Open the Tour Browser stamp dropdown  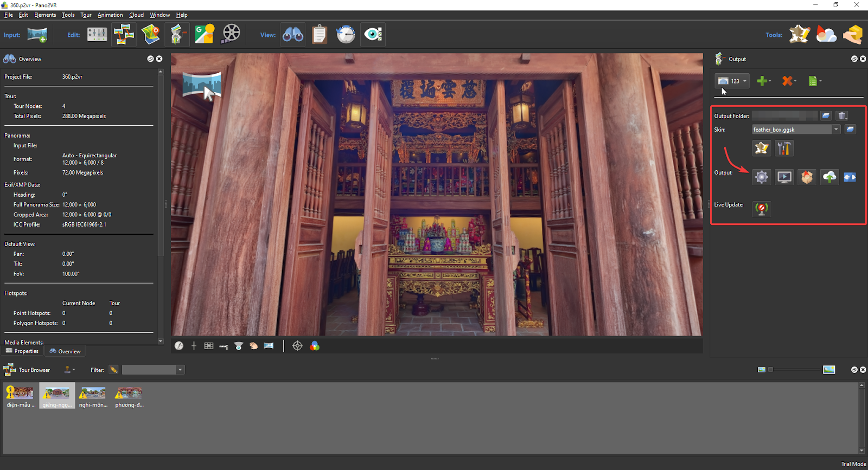[69, 370]
